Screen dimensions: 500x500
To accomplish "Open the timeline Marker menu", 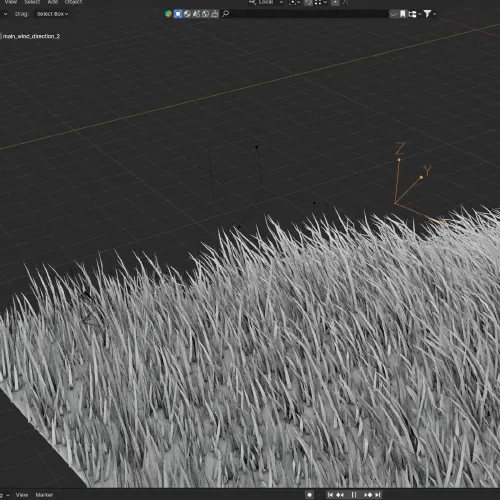I will click(44, 495).
